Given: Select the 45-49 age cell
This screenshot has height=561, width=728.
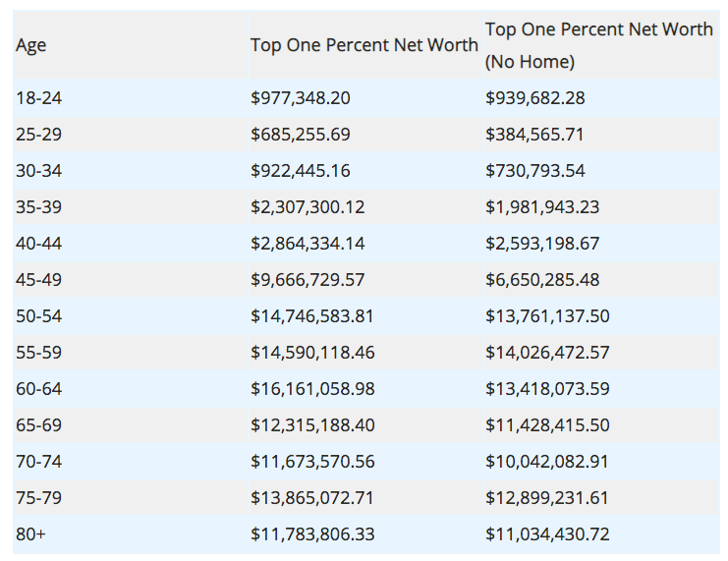Looking at the screenshot, I should pos(38,280).
